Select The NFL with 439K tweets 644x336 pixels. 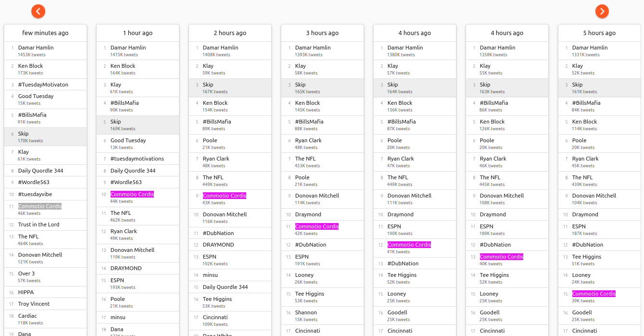600,181
